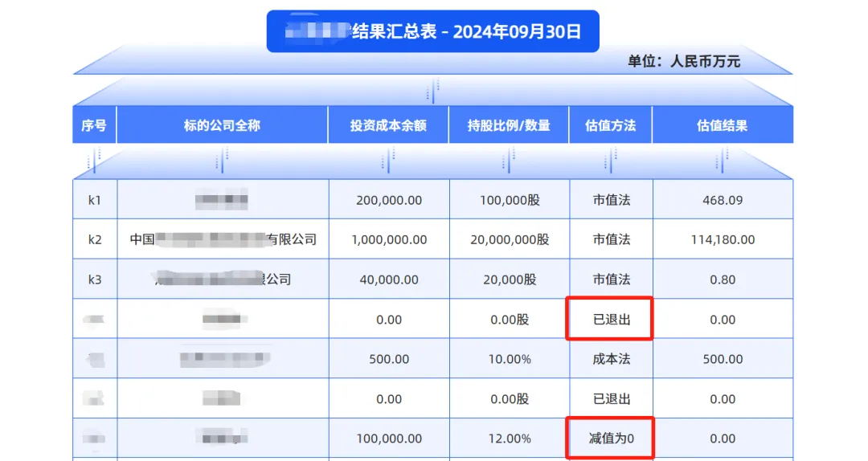Viewport: 868px width, 461px height.
Task: Select the k2 row number cell
Action: [x=95, y=239]
